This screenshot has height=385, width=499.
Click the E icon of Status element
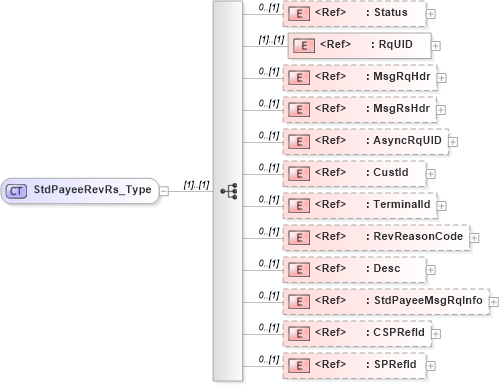[299, 14]
